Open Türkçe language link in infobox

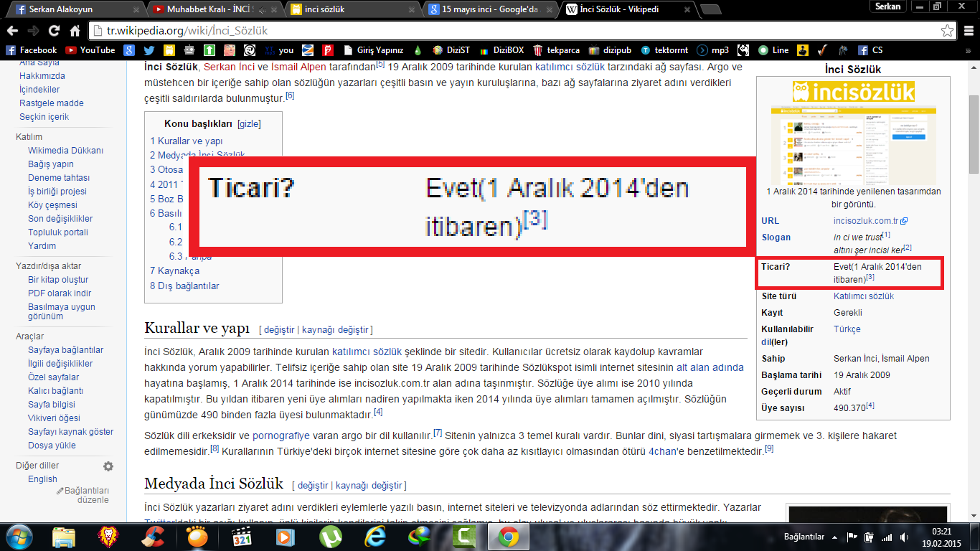(847, 329)
